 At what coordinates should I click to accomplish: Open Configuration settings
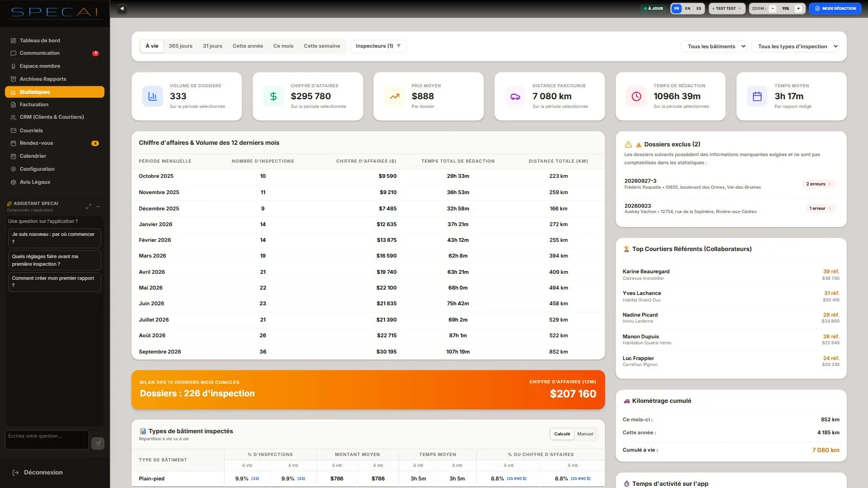[x=54, y=169]
